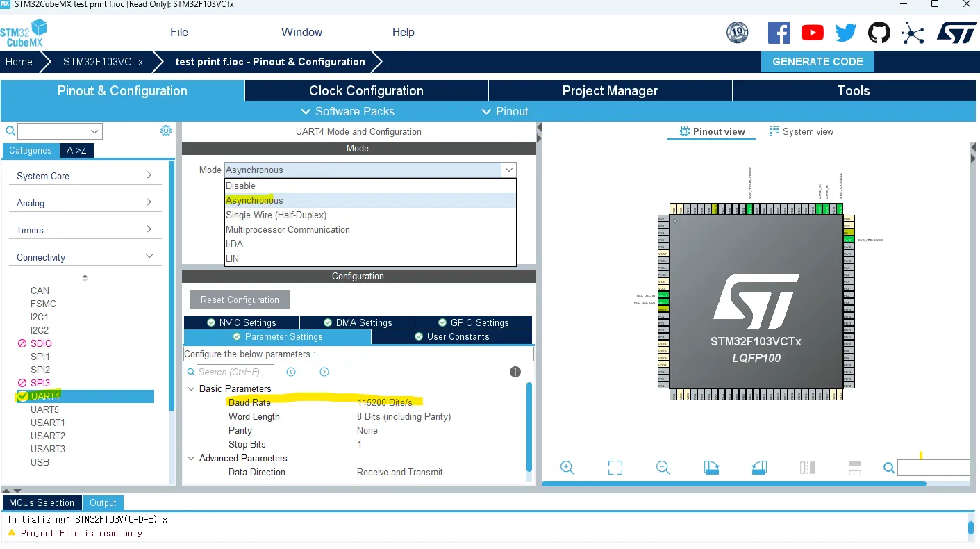Select USART1 in the connectivity list
Viewport: 980px width, 549px height.
pyautogui.click(x=48, y=423)
